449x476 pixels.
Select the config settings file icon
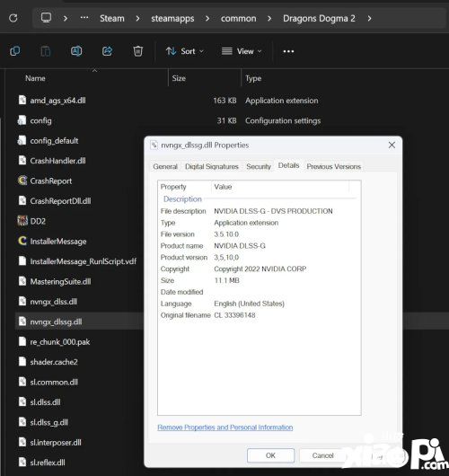[x=22, y=120]
